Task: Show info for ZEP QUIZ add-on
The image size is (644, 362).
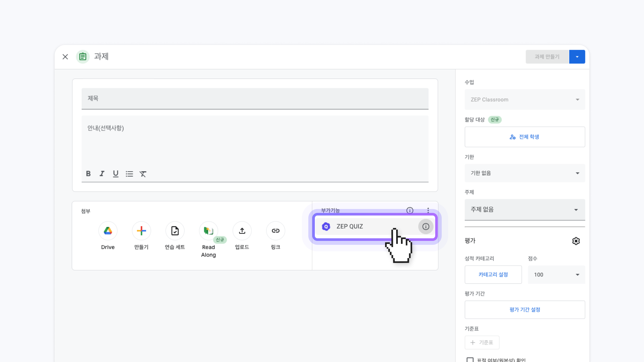Action: pos(425,227)
